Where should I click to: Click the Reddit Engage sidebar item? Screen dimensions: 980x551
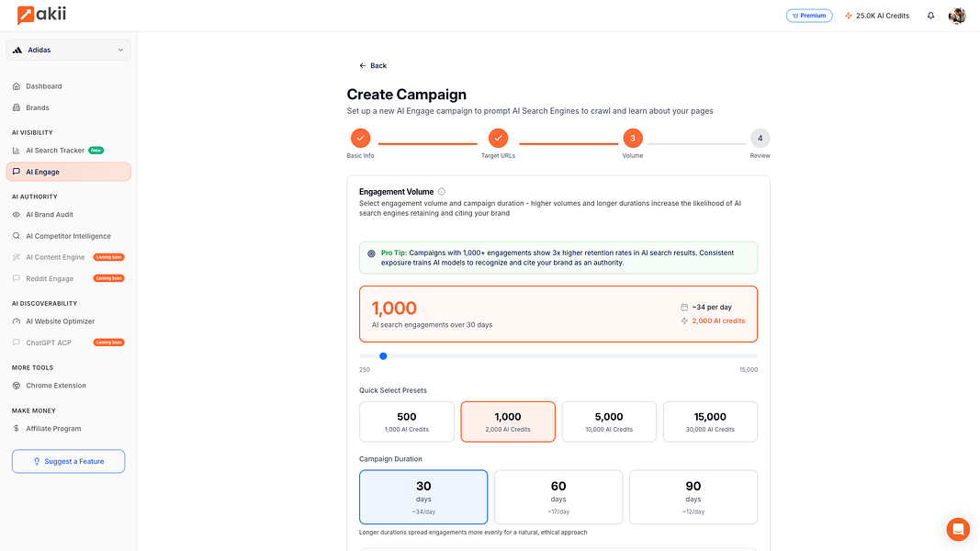click(51, 278)
